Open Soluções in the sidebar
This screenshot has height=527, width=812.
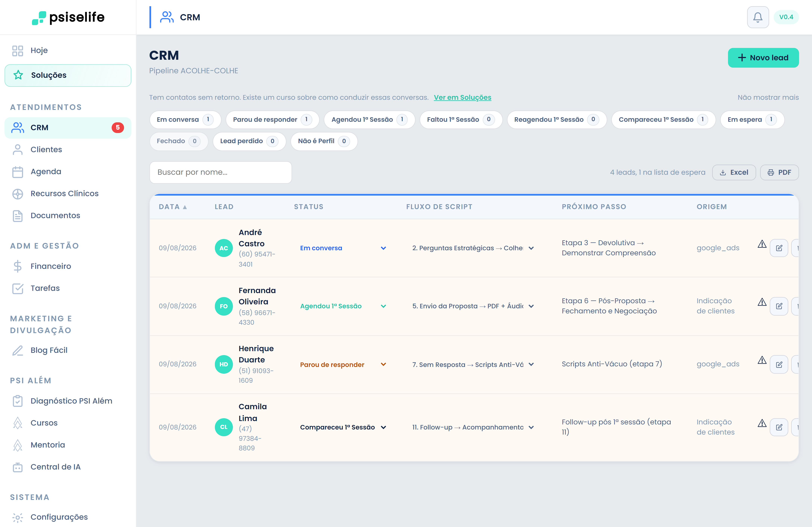tap(68, 75)
